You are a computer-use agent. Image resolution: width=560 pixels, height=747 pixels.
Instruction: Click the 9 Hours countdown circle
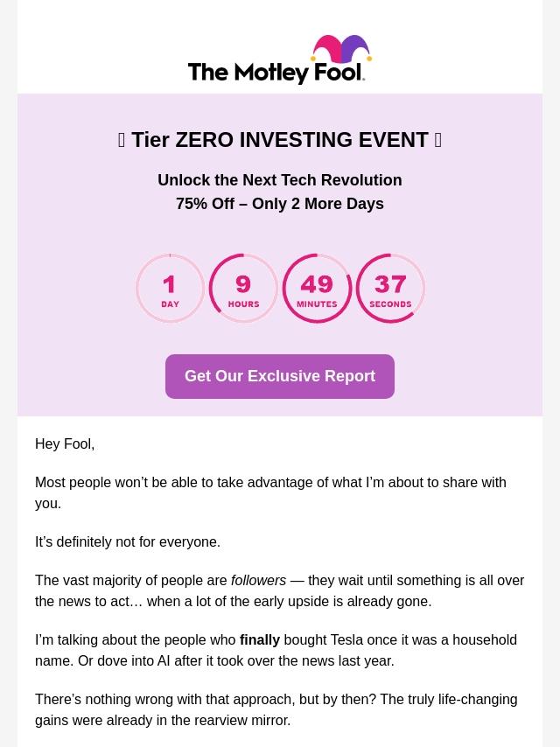[243, 289]
